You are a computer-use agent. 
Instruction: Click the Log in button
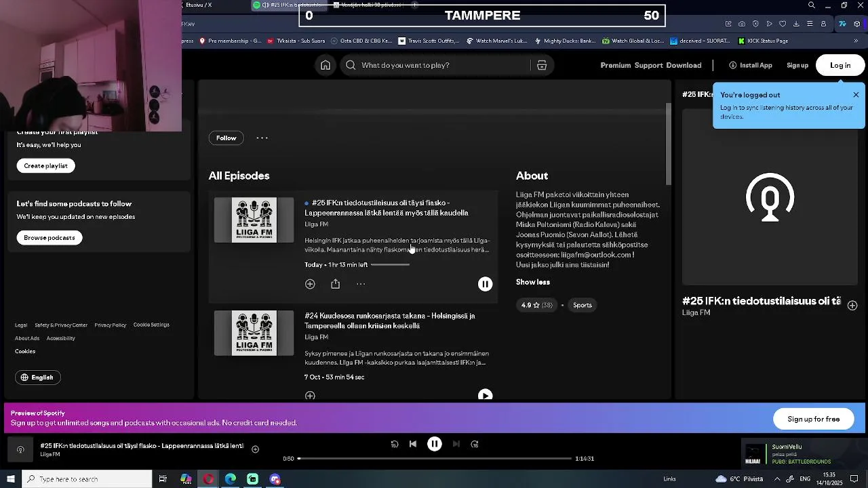[x=840, y=65]
